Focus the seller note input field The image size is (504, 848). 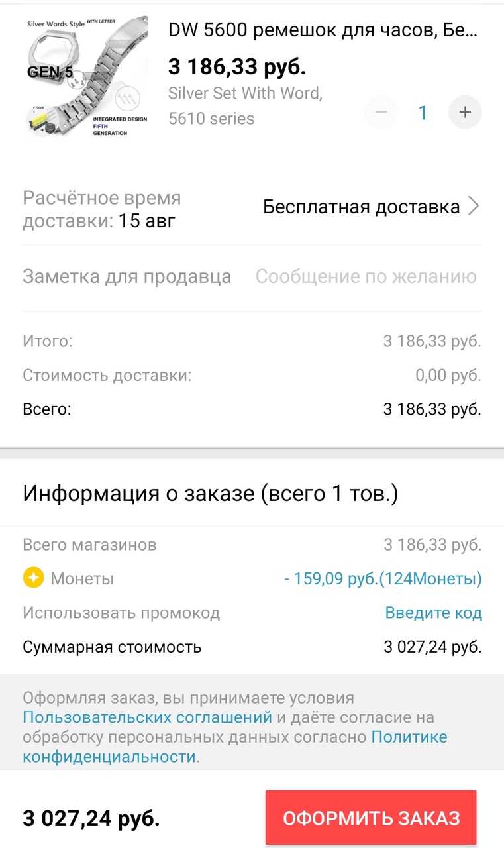click(366, 276)
